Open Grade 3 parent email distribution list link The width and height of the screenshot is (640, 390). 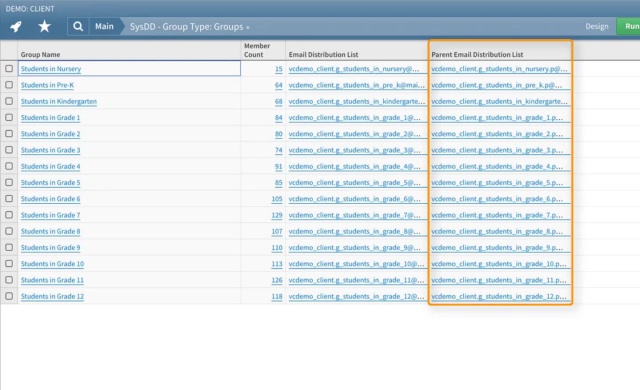(x=497, y=150)
